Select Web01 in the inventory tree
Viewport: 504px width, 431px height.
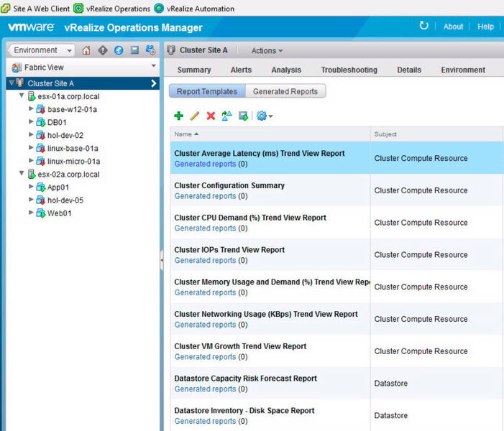[x=60, y=213]
